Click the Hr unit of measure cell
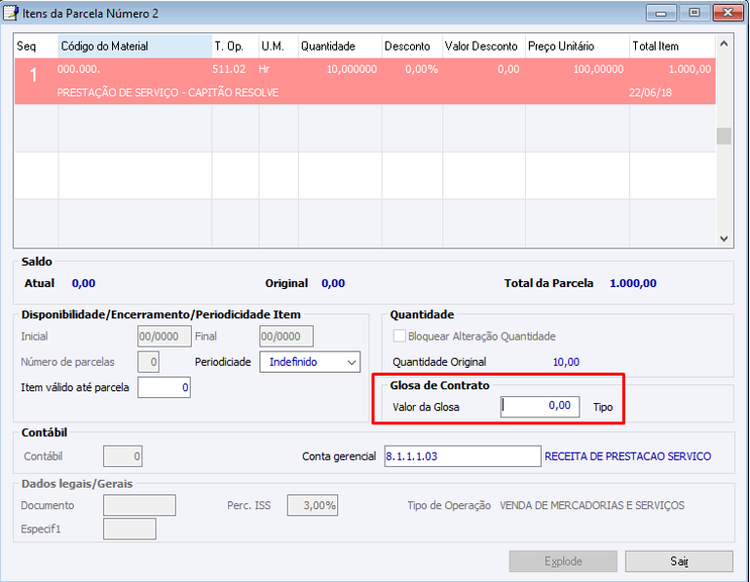This screenshot has width=750, height=582. tap(264, 69)
